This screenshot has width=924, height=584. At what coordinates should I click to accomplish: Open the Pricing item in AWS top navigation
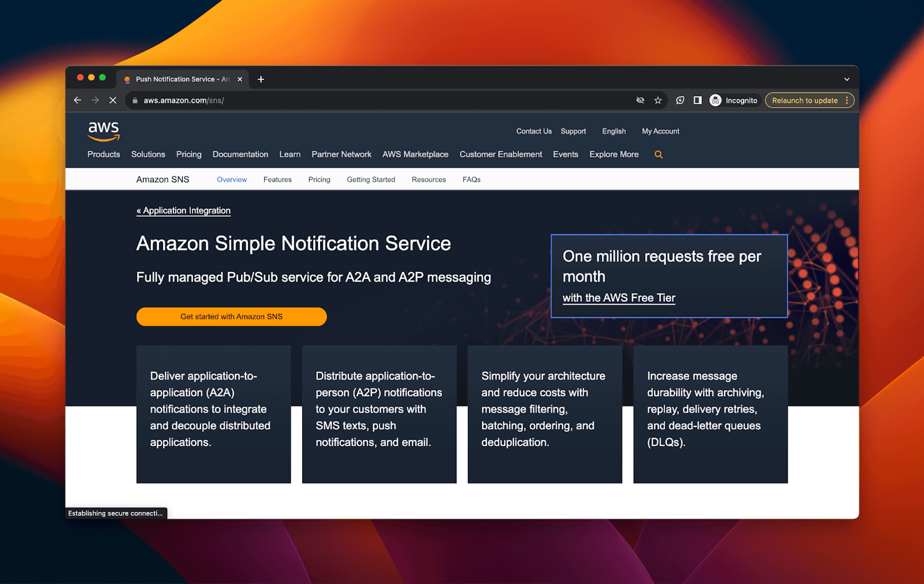point(188,154)
